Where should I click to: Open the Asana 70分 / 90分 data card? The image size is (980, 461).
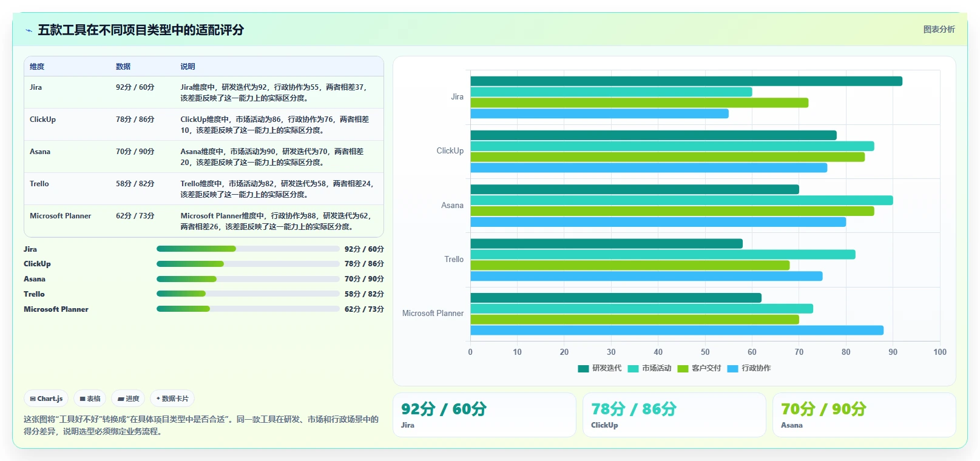864,415
